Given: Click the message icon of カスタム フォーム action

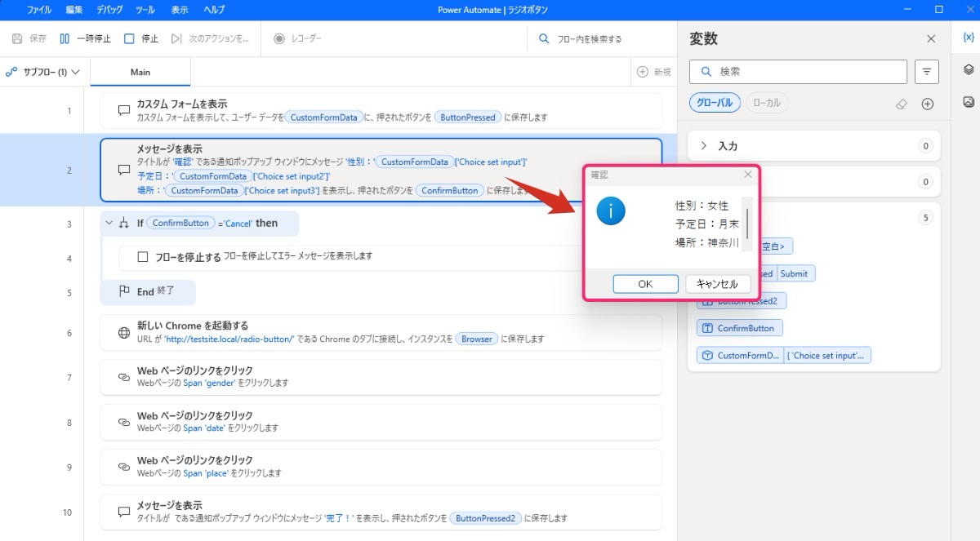Looking at the screenshot, I should tap(124, 111).
